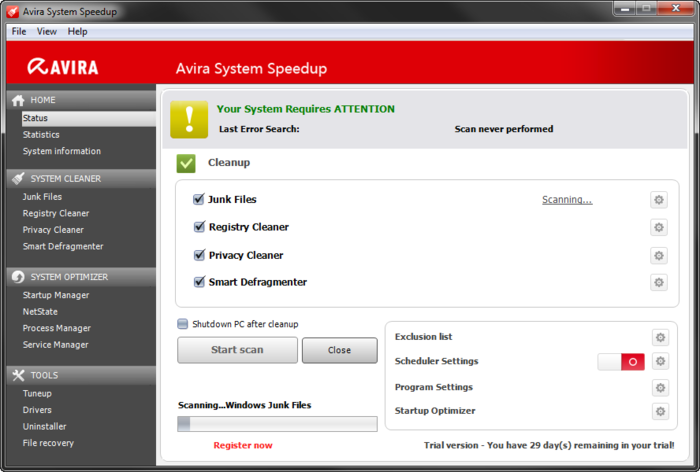
Task: Open Smart Defragmenter in the sidebar
Action: 63,246
